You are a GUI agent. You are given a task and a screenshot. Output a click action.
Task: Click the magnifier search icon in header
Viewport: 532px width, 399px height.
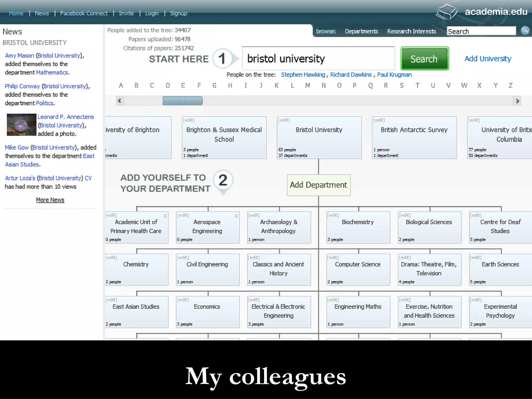[525, 31]
